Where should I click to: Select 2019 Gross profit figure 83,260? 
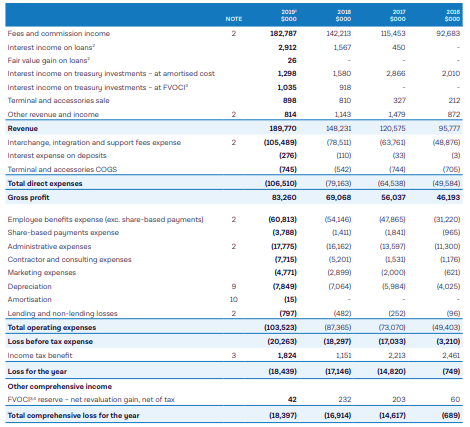point(284,198)
